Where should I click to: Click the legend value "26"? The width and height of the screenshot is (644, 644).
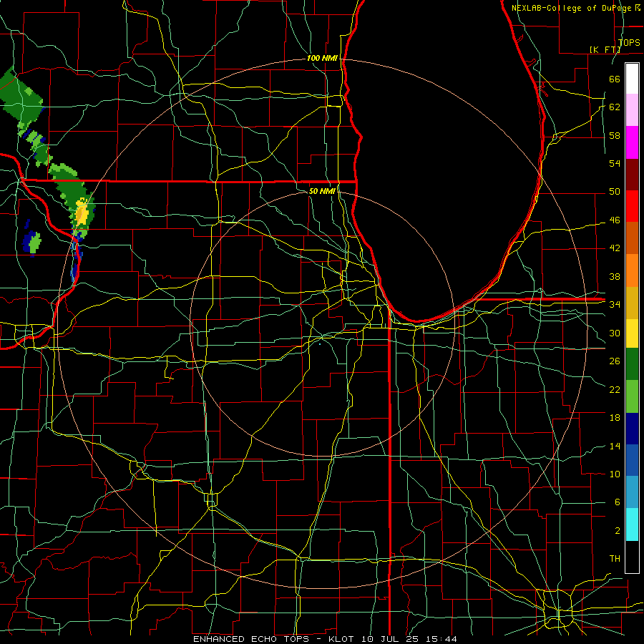(x=615, y=361)
